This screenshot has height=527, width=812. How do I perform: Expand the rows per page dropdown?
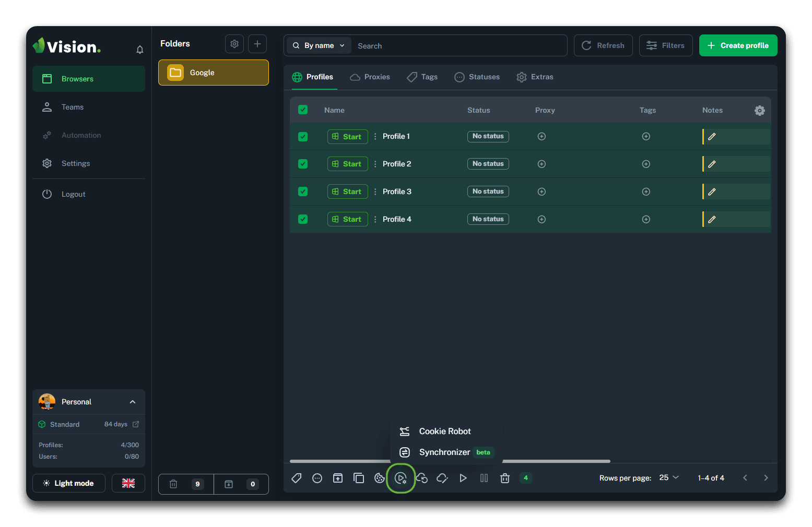[x=669, y=478]
